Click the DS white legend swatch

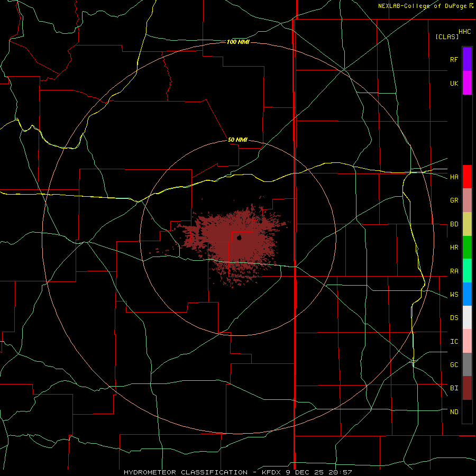point(467,317)
